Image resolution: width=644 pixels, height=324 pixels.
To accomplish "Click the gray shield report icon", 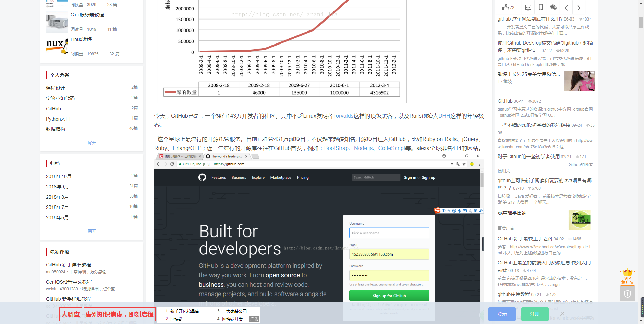I will click(628, 294).
